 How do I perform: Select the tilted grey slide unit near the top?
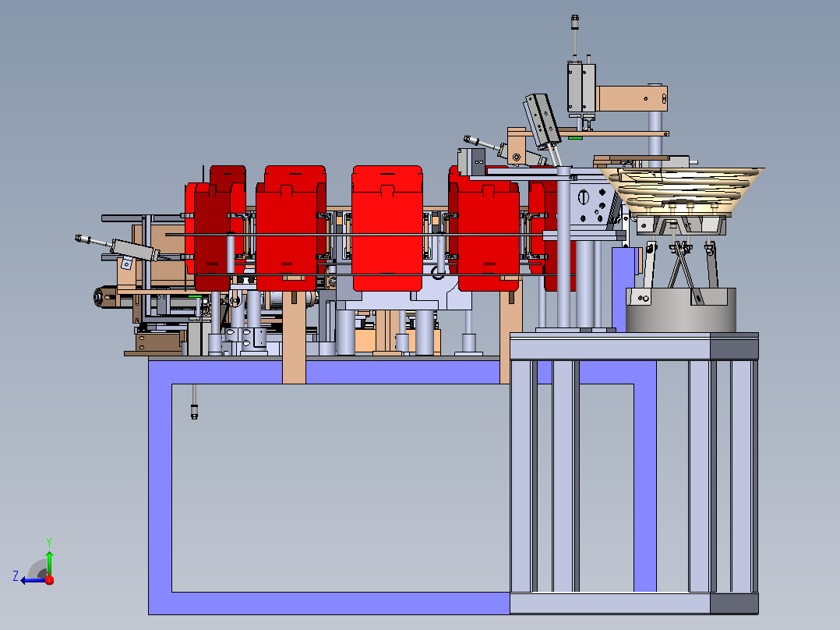tap(542, 121)
